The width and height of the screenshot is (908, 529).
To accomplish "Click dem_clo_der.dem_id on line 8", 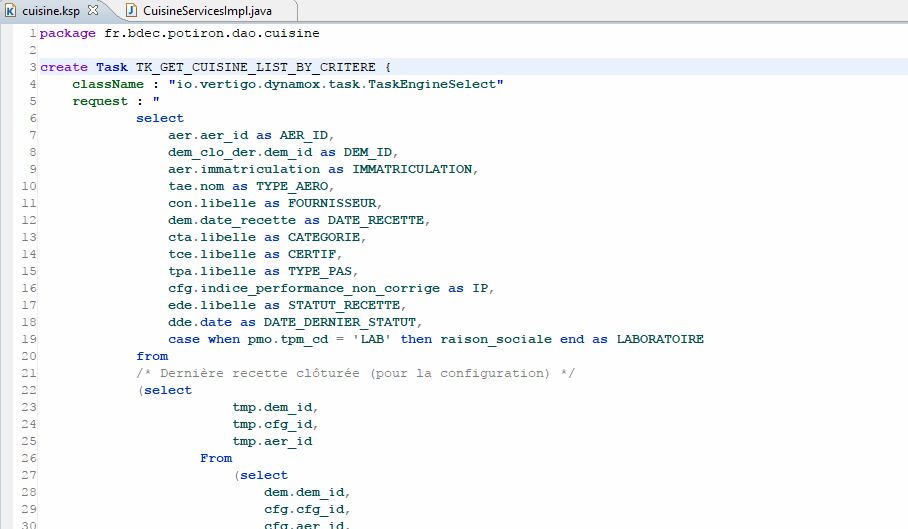I will click(240, 152).
